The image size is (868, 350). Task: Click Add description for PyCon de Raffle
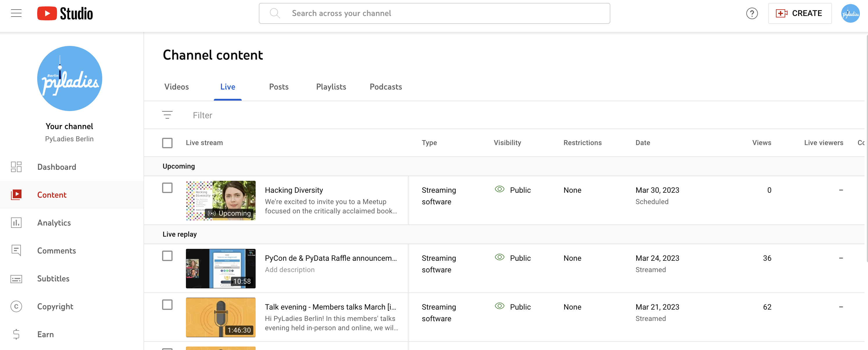289,270
